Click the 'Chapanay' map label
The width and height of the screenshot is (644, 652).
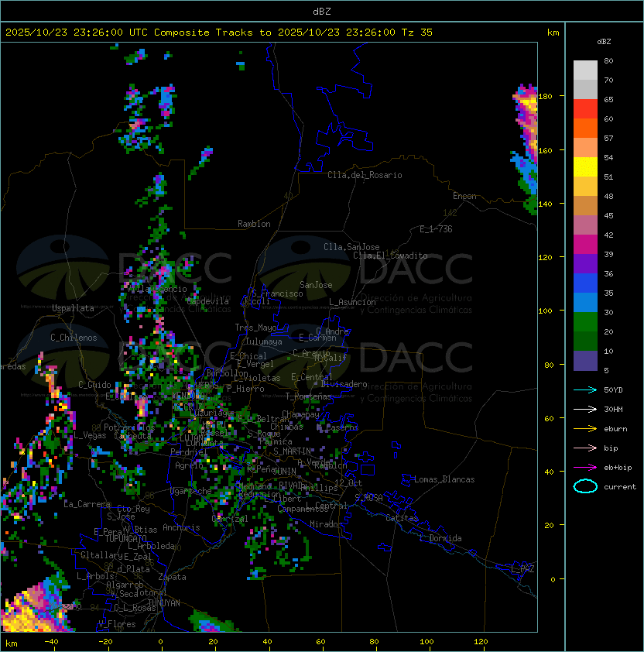coord(300,414)
